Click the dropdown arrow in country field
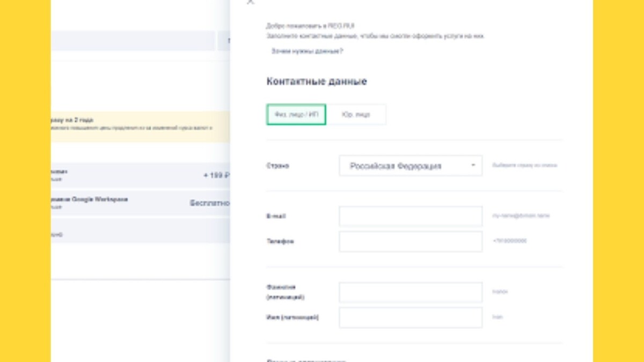Screen dimensions: 644x362 (x=473, y=165)
